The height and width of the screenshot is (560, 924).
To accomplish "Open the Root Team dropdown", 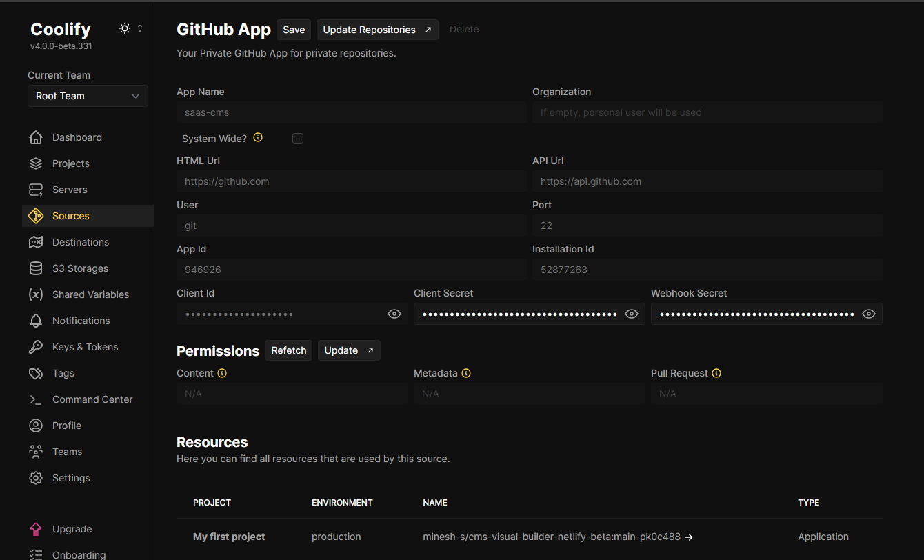I will [88, 96].
